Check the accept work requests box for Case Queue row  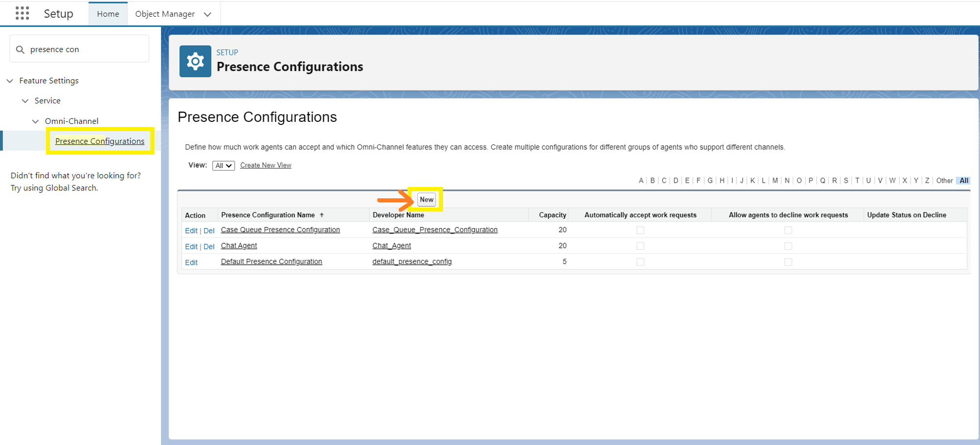(640, 230)
